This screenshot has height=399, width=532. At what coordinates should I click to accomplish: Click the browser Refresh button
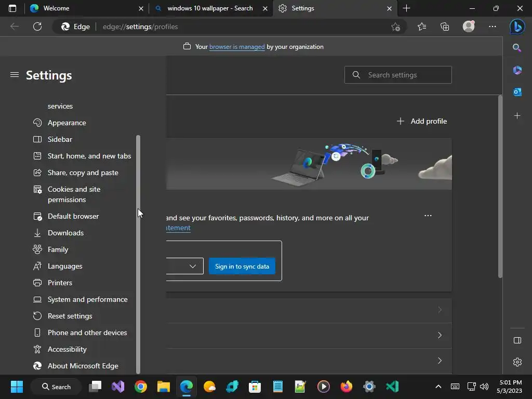pyautogui.click(x=37, y=26)
